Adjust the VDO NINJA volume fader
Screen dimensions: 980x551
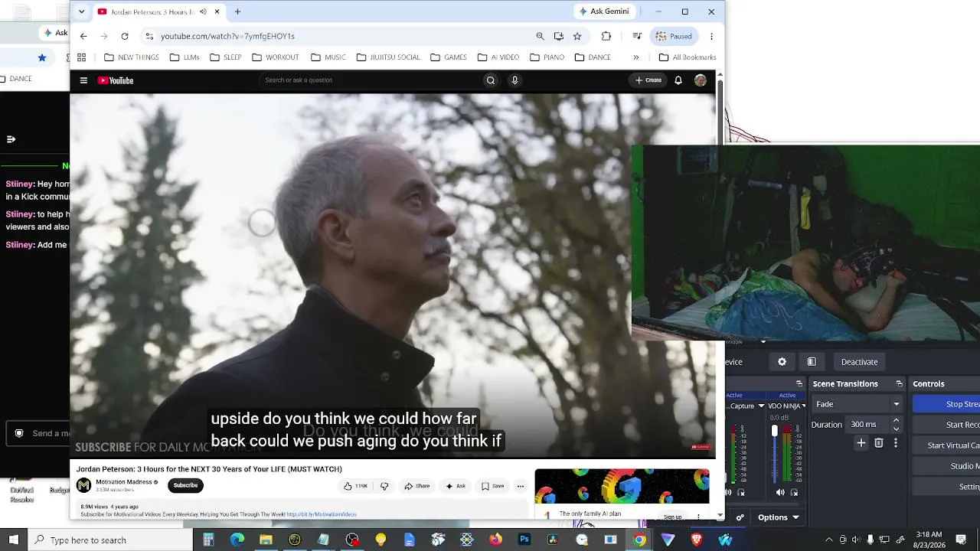(x=774, y=432)
